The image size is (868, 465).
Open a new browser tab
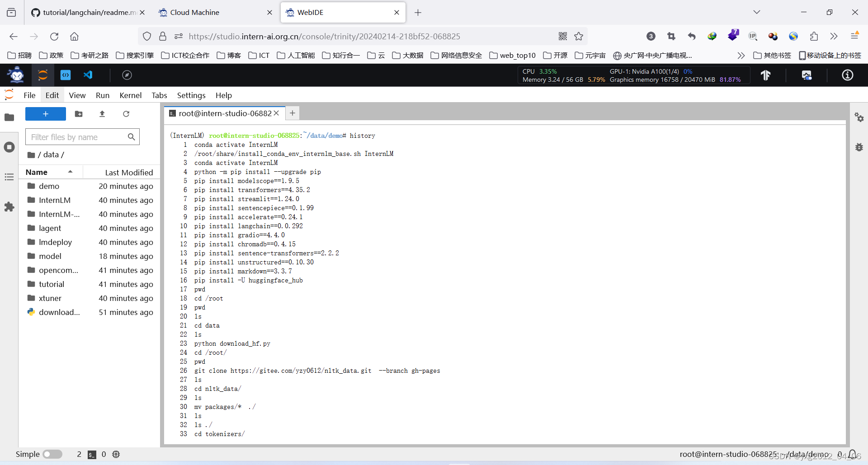(418, 12)
